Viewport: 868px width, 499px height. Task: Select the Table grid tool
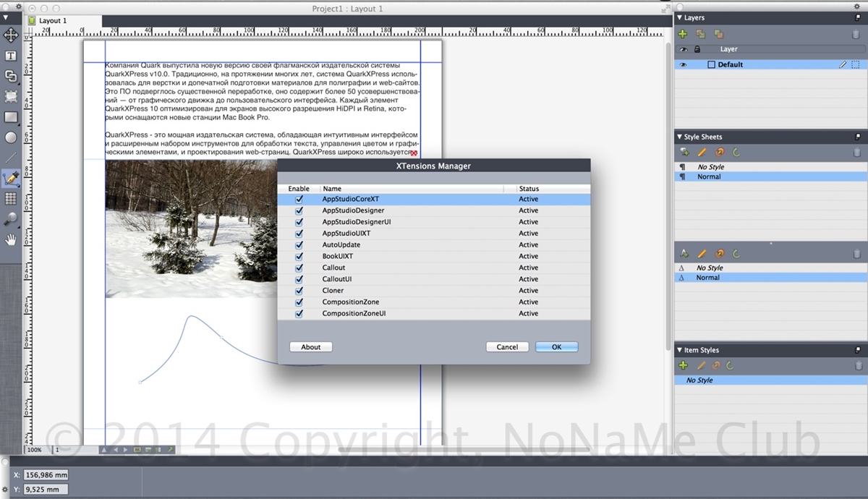(11, 199)
